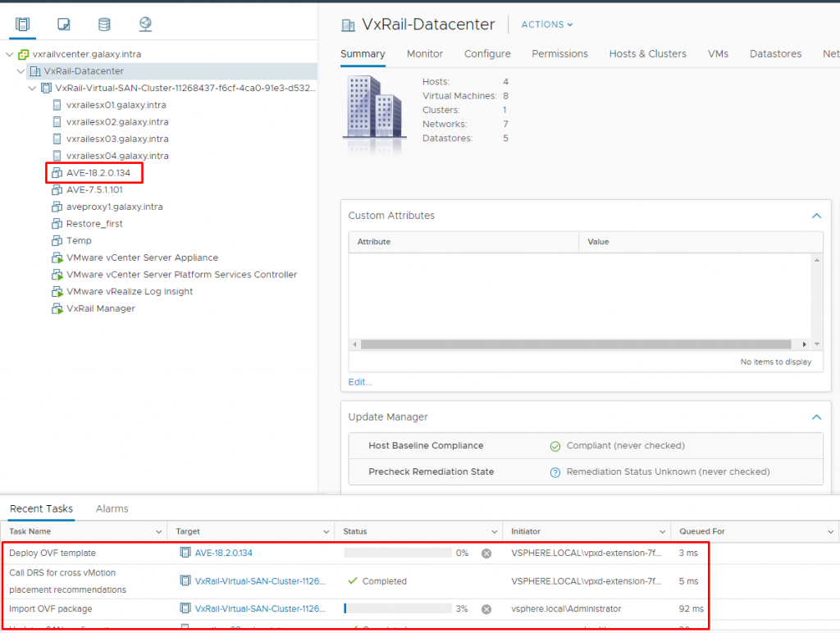Click the VM icon for Platform Services Controller
Image resolution: width=840 pixels, height=633 pixels.
click(57, 275)
